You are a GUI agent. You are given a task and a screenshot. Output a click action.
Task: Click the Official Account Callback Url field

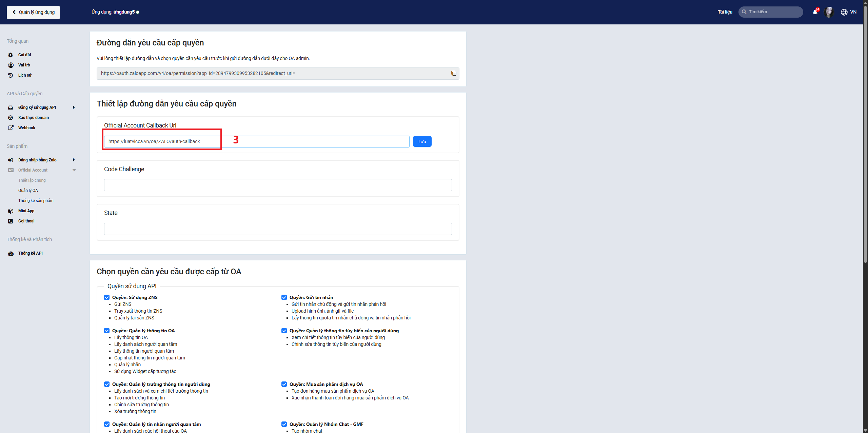click(x=257, y=141)
